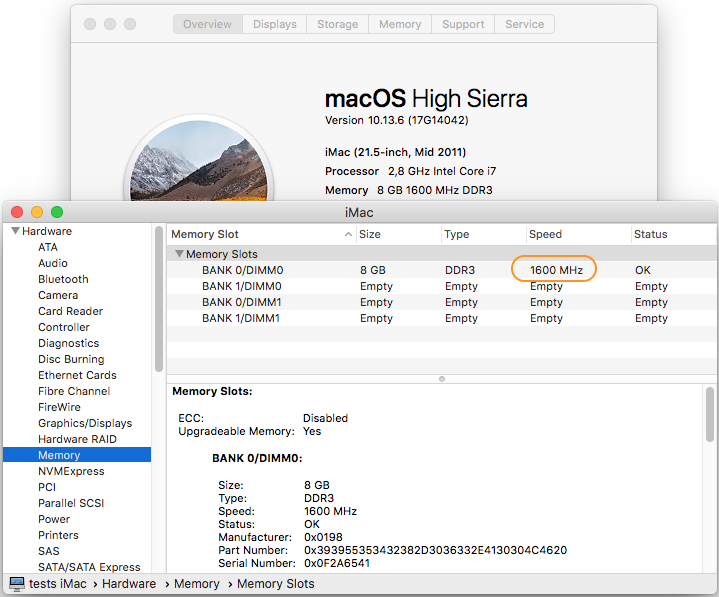Select Diagnostics in the sidebar
The width and height of the screenshot is (719, 597).
pyautogui.click(x=69, y=343)
